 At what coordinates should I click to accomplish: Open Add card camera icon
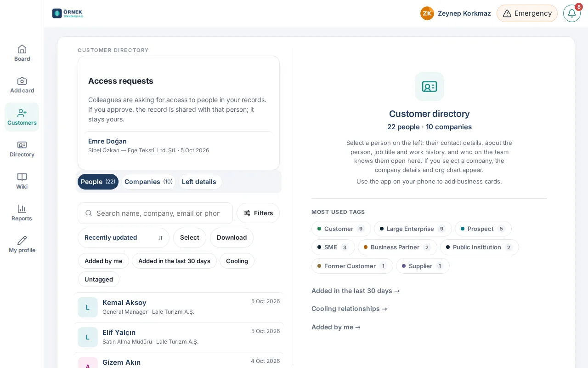[22, 81]
